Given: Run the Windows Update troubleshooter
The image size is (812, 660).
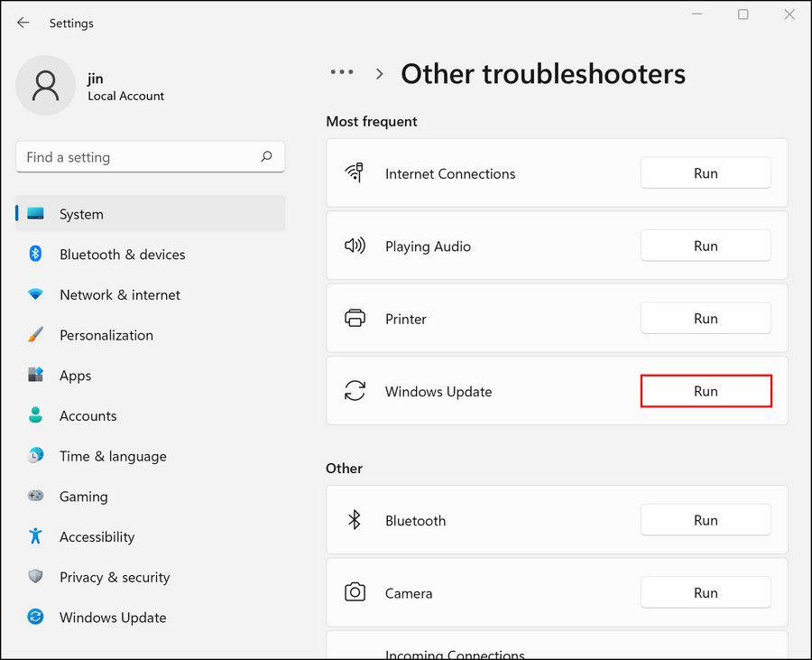Looking at the screenshot, I should [706, 391].
